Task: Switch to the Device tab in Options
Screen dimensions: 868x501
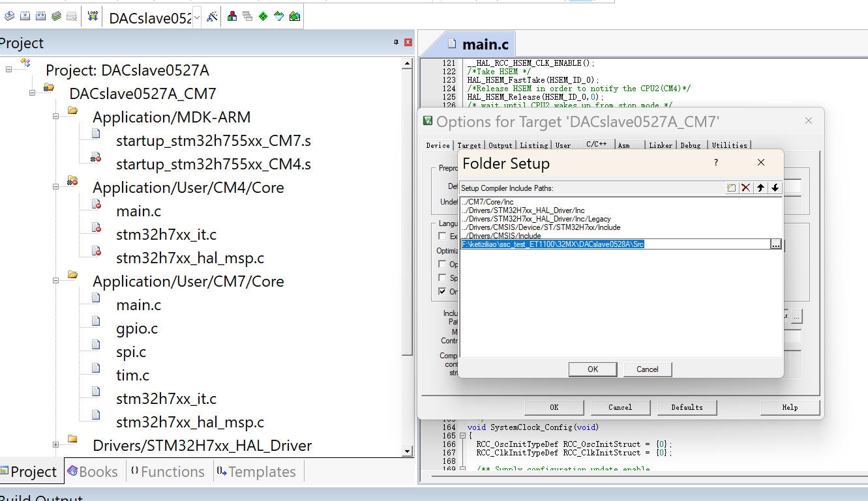Action: point(438,145)
